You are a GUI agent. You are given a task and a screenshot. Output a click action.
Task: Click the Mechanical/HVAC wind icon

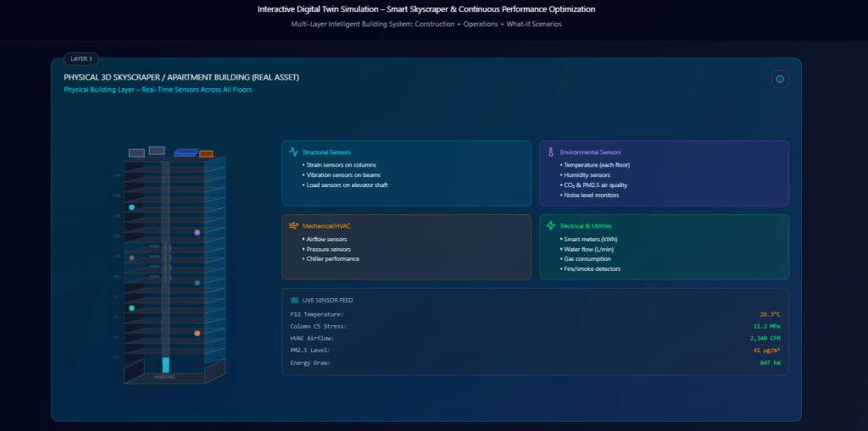pos(293,226)
